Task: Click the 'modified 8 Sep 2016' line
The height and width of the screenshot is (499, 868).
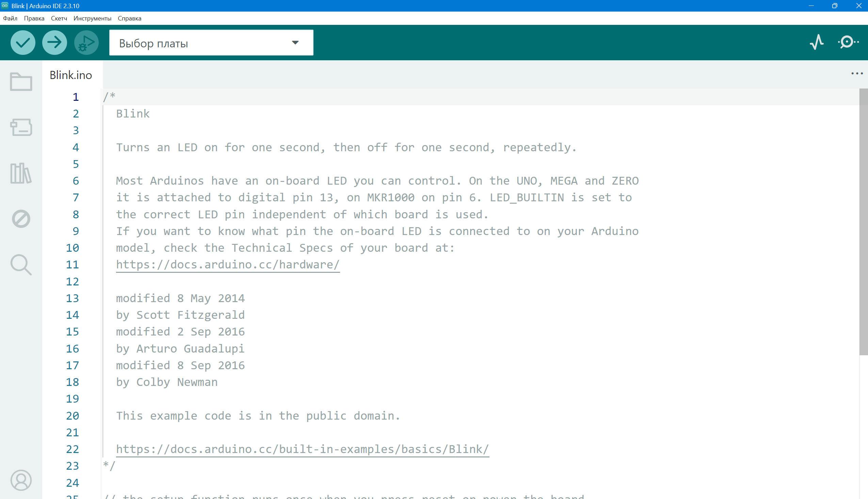Action: pyautogui.click(x=180, y=365)
